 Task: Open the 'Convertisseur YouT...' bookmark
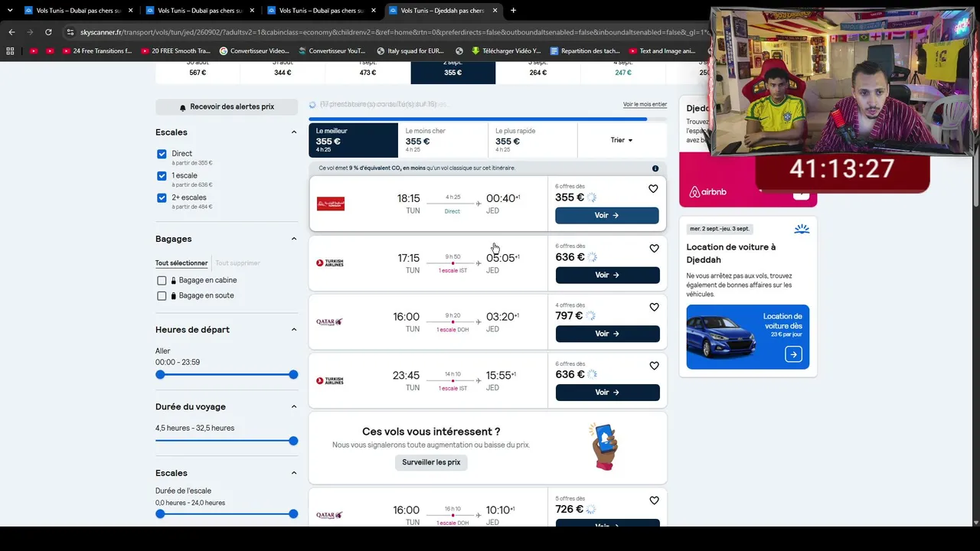pyautogui.click(x=332, y=51)
